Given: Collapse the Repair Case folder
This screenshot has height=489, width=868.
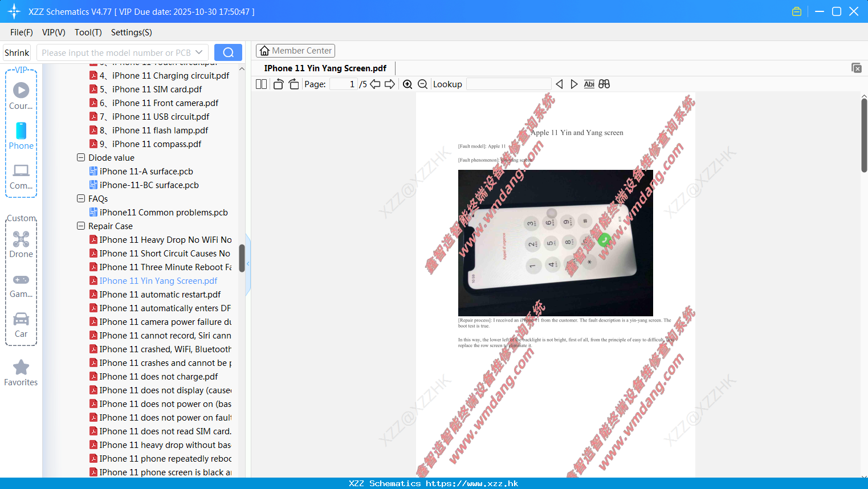Looking at the screenshot, I should click(81, 226).
